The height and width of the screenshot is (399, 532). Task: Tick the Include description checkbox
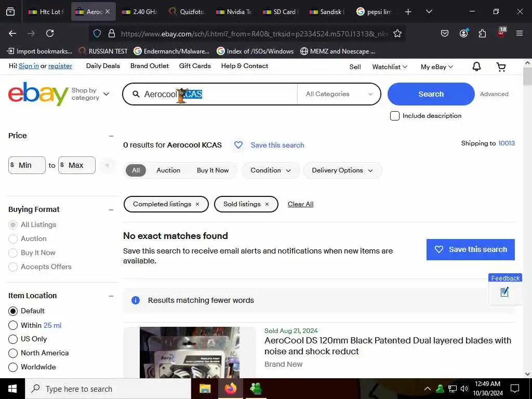click(395, 116)
